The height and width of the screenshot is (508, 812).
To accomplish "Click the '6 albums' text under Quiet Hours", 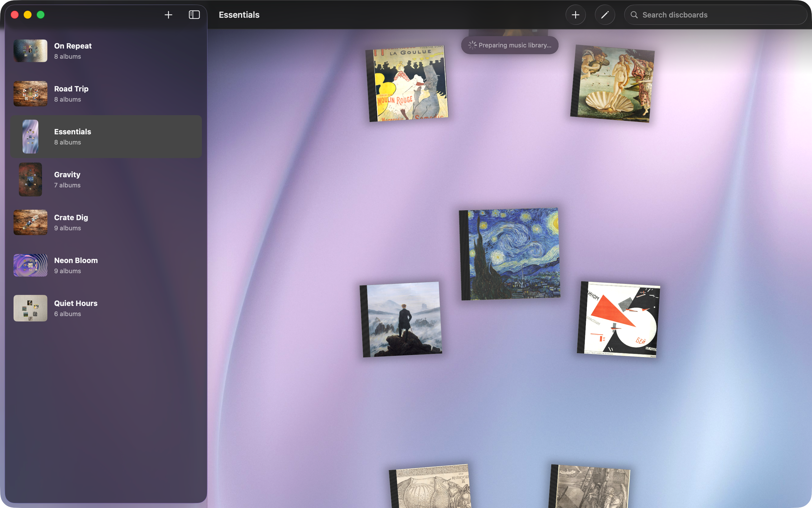I will point(67,314).
